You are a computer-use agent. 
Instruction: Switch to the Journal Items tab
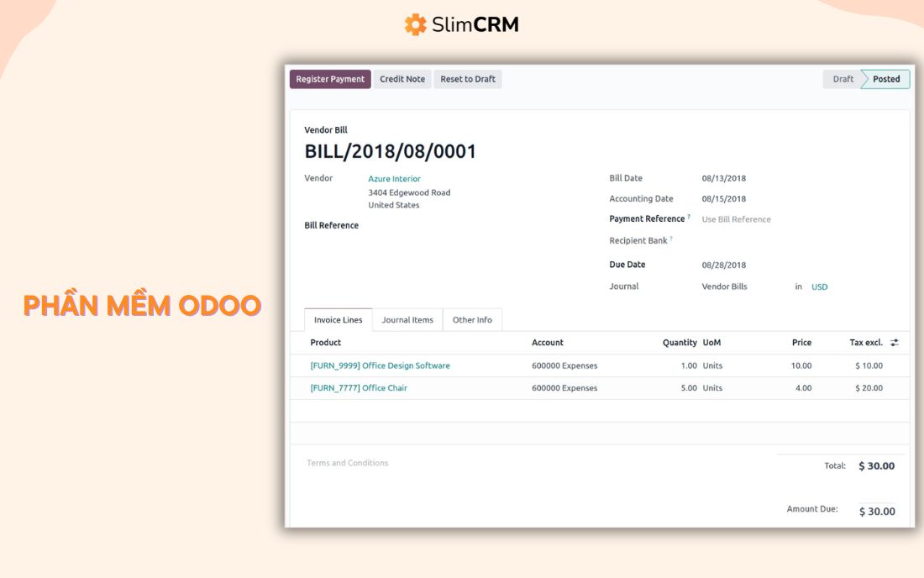(x=407, y=320)
